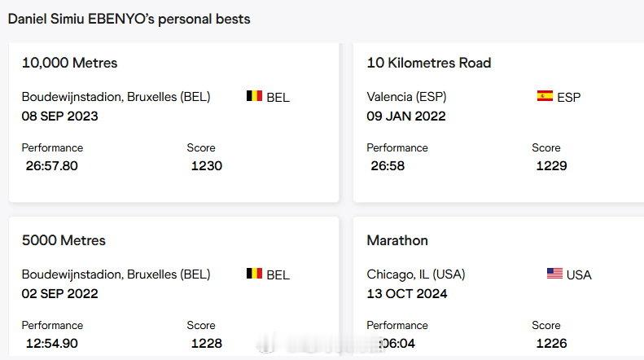The image size is (644, 360).
Task: Click the Spain flag icon
Action: point(545,96)
